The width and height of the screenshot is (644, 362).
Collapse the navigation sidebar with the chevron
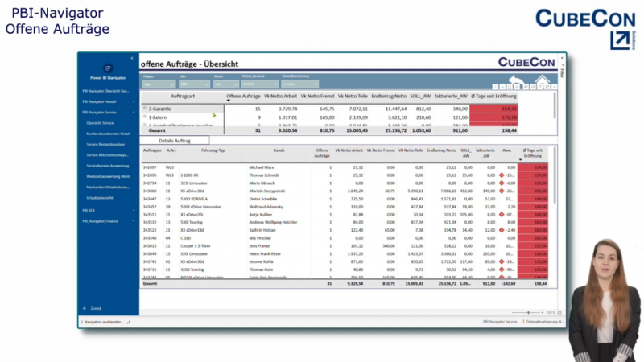click(x=132, y=59)
